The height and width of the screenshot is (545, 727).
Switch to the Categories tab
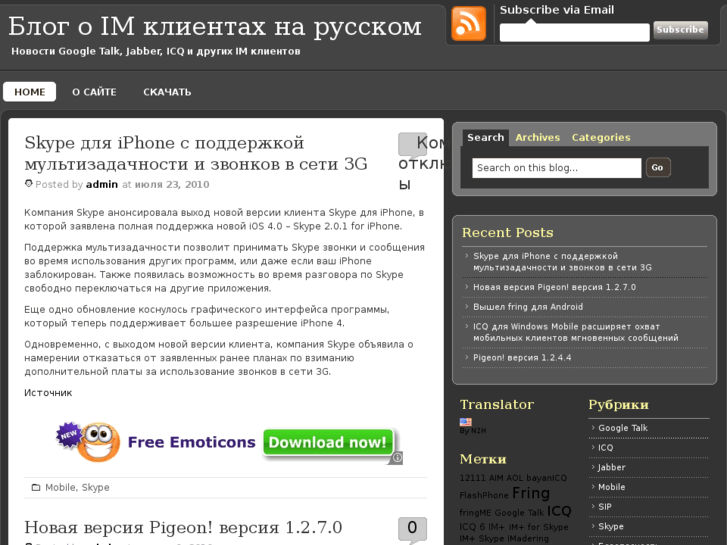tap(601, 138)
